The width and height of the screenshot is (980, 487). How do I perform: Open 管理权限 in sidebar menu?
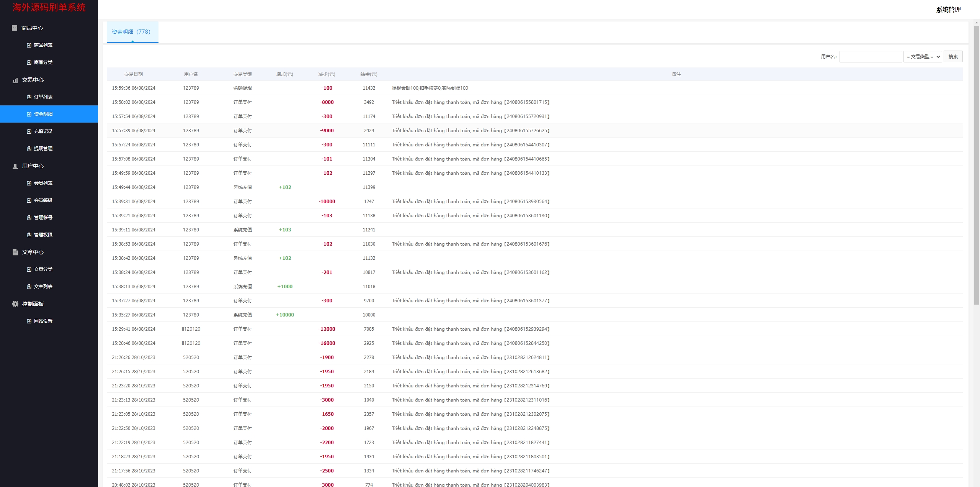tap(43, 235)
